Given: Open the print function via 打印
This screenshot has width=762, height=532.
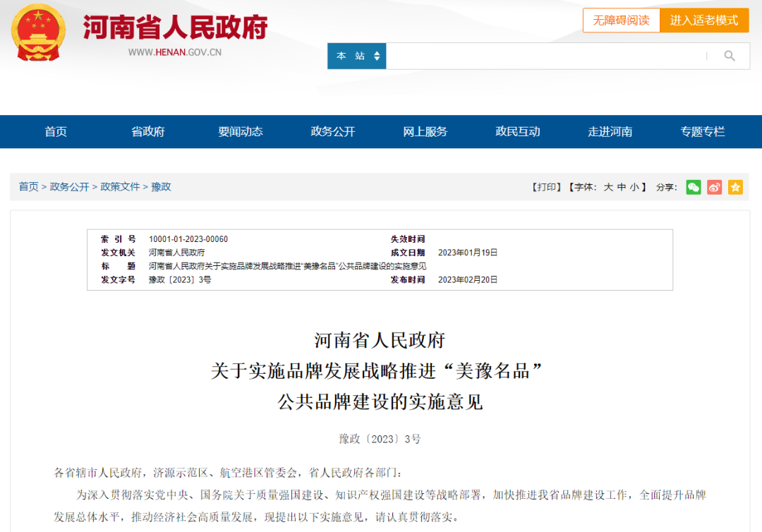Looking at the screenshot, I should [x=547, y=187].
